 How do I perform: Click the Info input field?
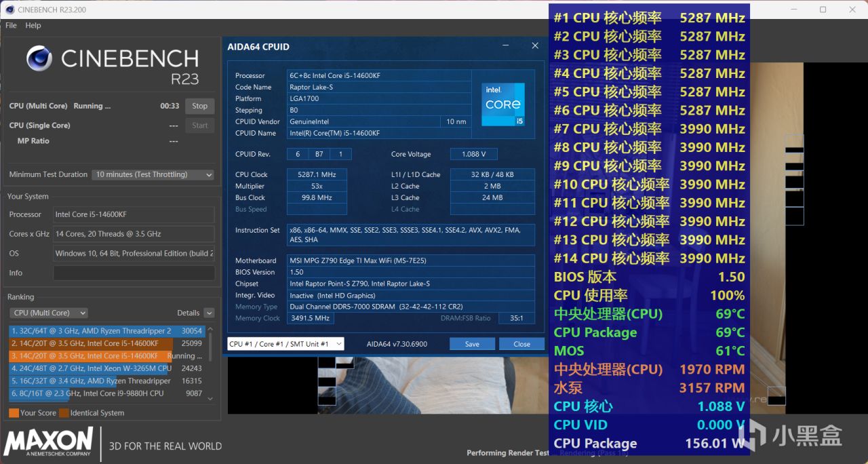[x=134, y=273]
